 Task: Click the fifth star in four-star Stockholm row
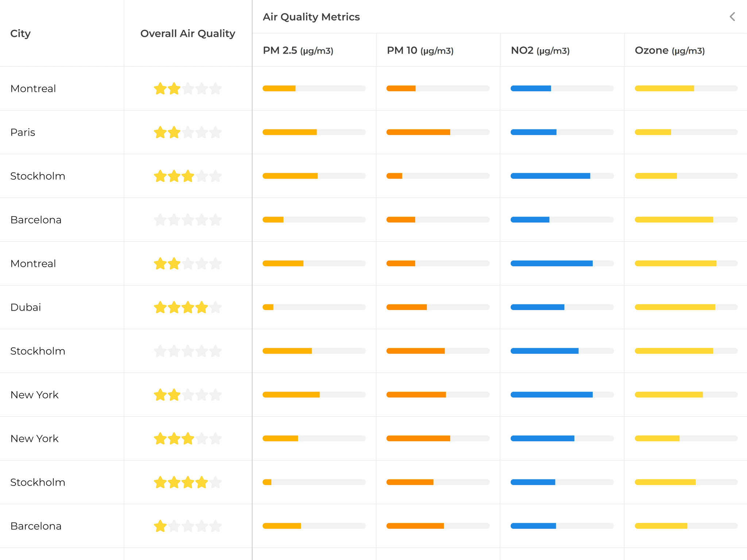coord(216,482)
